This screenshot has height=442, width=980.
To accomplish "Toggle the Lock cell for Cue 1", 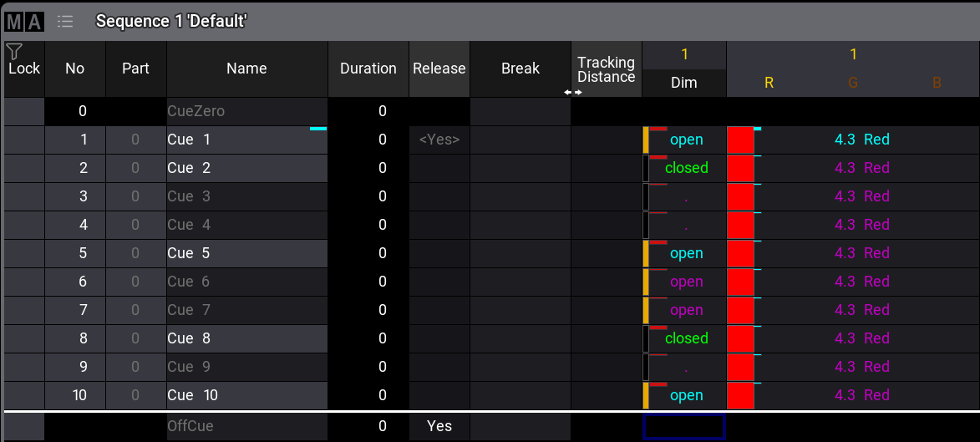I will 23,140.
